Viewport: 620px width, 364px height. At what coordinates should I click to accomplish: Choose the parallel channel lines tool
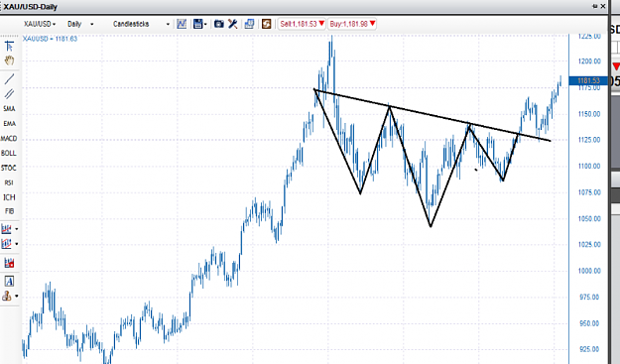(9, 93)
